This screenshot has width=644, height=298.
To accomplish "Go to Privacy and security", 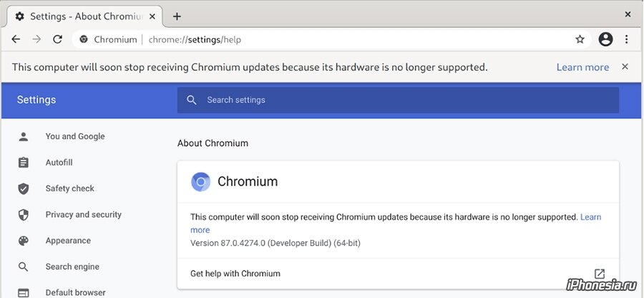I will (84, 215).
